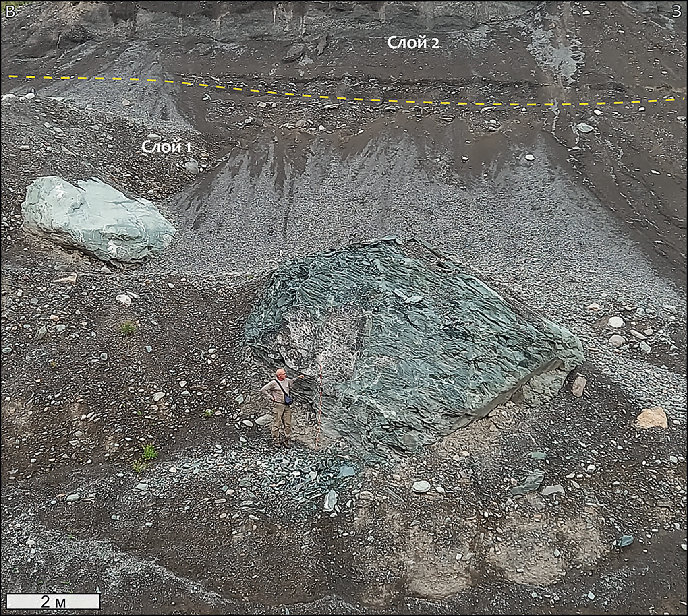Screen dimensions: 688x616
Task: Click the red-white measuring rod
Action: point(319,407)
